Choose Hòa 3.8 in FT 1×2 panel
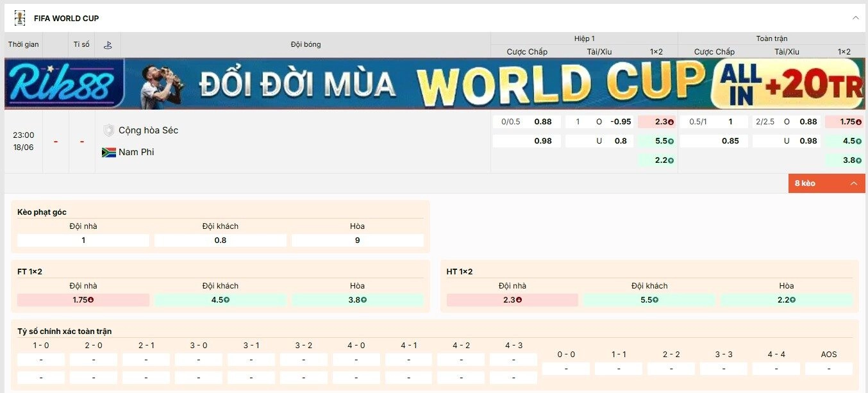The width and height of the screenshot is (868, 393). tap(358, 300)
